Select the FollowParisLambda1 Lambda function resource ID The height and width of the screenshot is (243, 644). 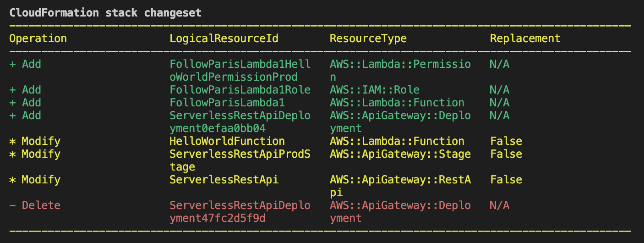(x=227, y=103)
